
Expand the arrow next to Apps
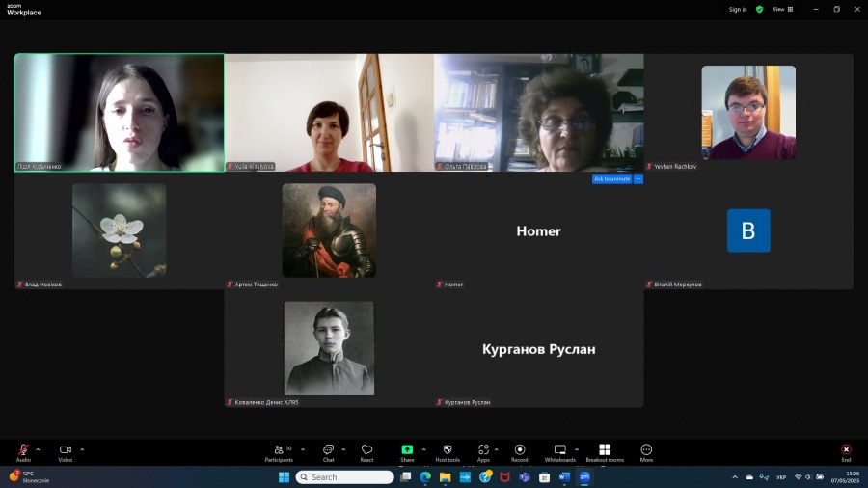496,449
